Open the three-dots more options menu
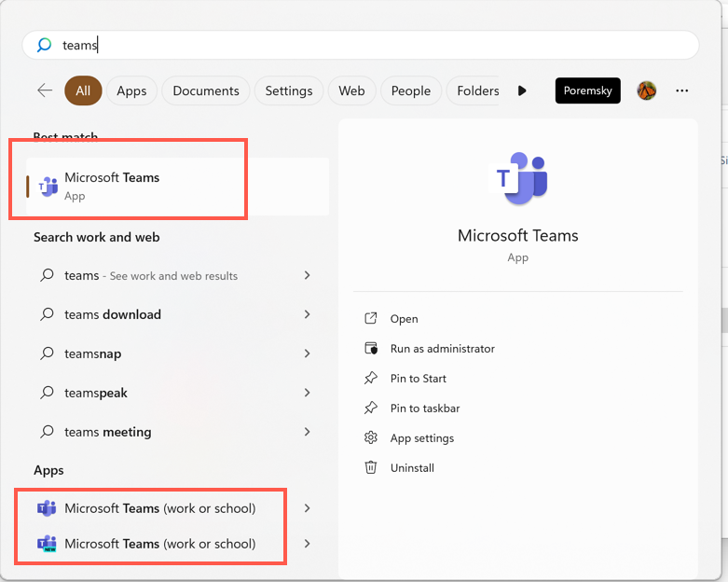This screenshot has height=582, width=728. pyautogui.click(x=681, y=90)
